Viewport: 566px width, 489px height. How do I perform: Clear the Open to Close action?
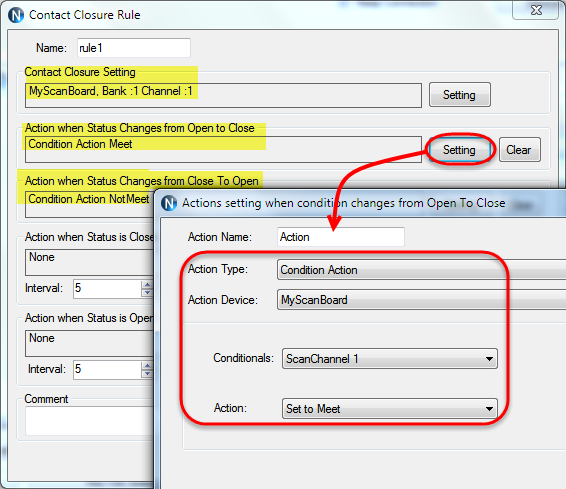(519, 150)
